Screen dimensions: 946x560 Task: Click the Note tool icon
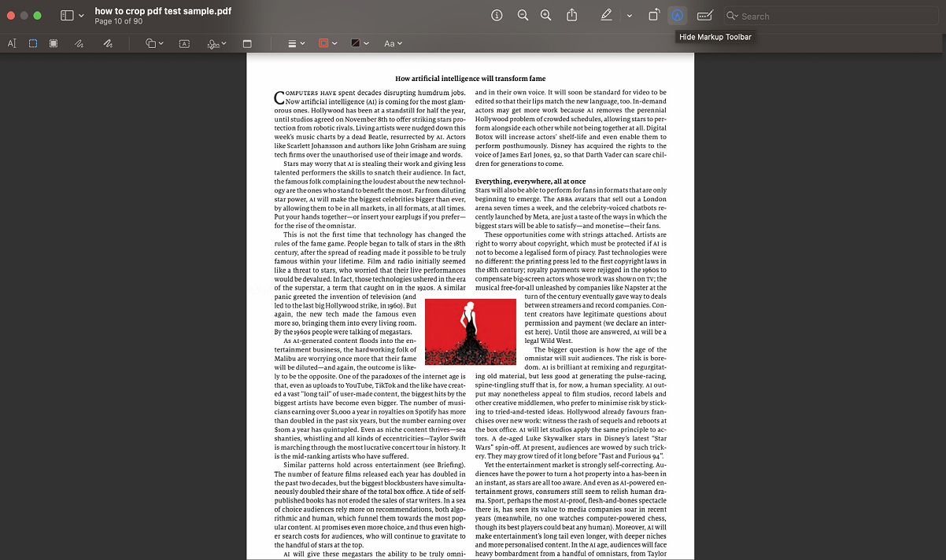247,43
